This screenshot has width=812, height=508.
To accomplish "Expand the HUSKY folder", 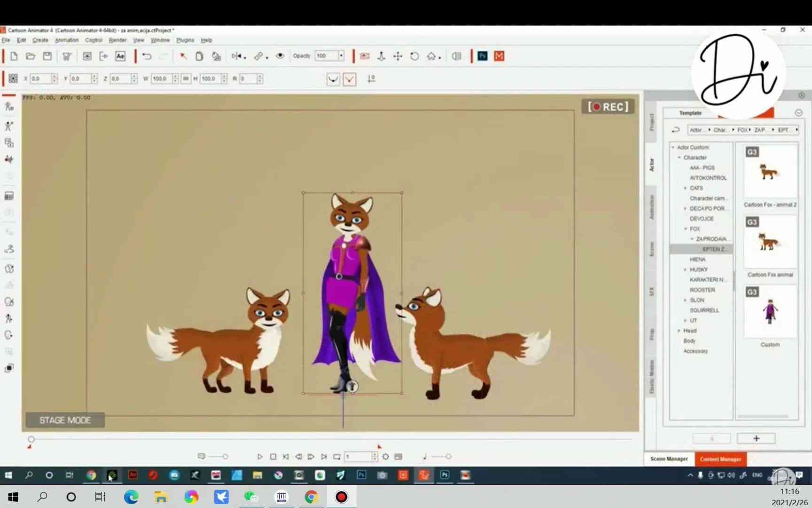I will 686,270.
